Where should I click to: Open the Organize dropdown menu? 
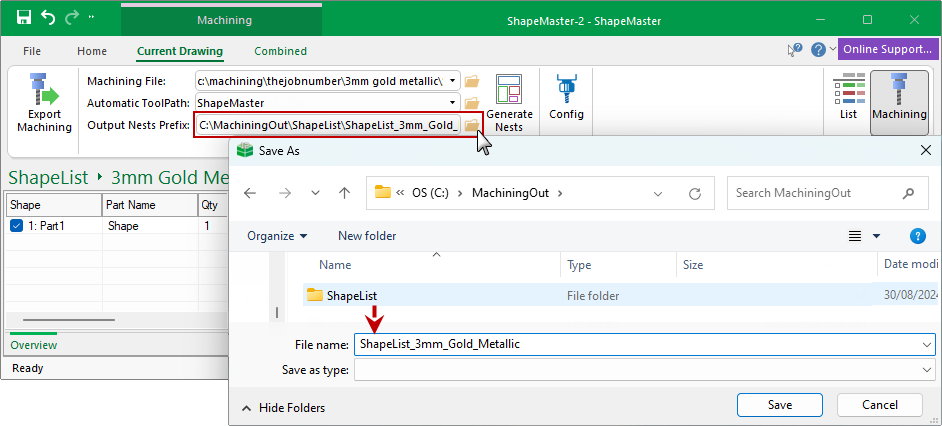(277, 236)
